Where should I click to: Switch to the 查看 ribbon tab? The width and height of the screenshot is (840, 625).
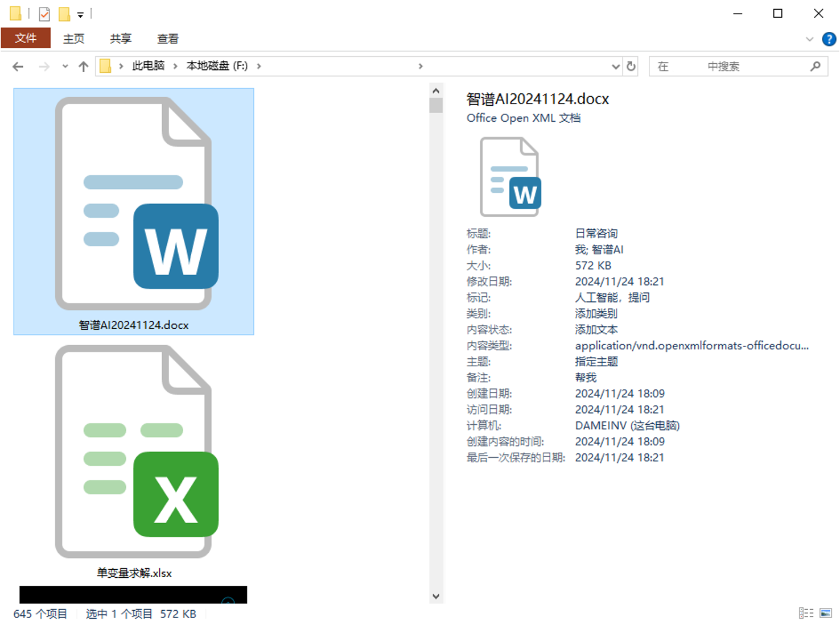tap(168, 39)
